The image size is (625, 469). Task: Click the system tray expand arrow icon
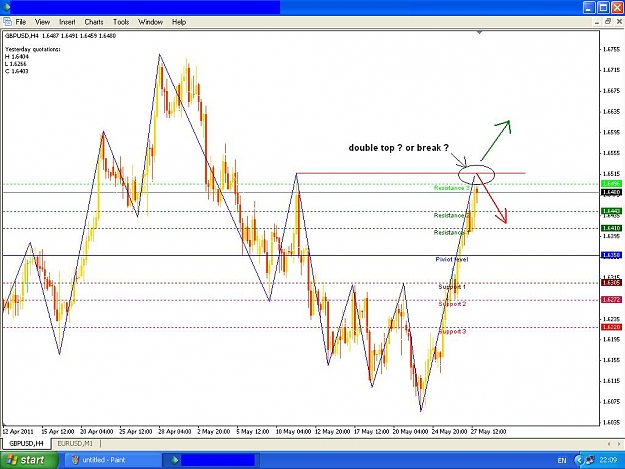coord(579,460)
